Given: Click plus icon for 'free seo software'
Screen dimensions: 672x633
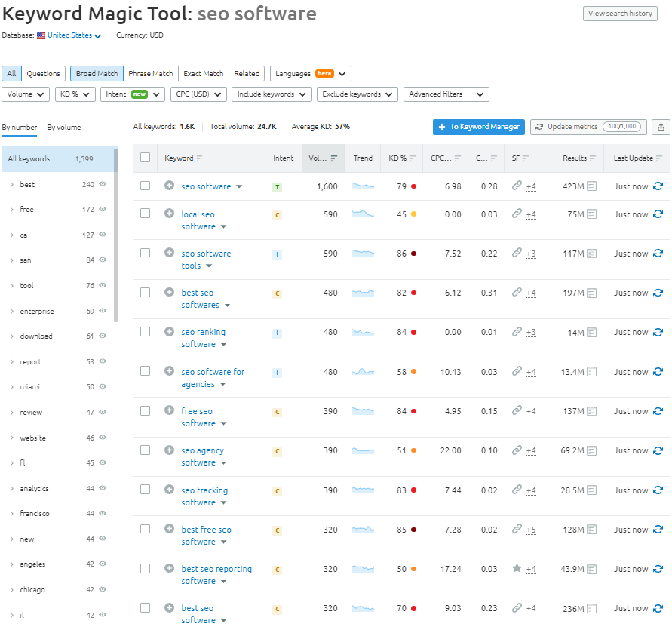Looking at the screenshot, I should [169, 410].
